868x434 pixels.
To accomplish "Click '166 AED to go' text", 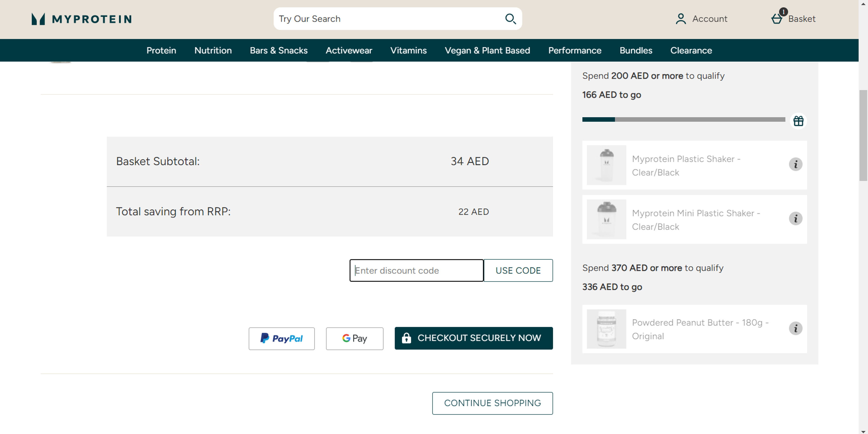I will (612, 95).
